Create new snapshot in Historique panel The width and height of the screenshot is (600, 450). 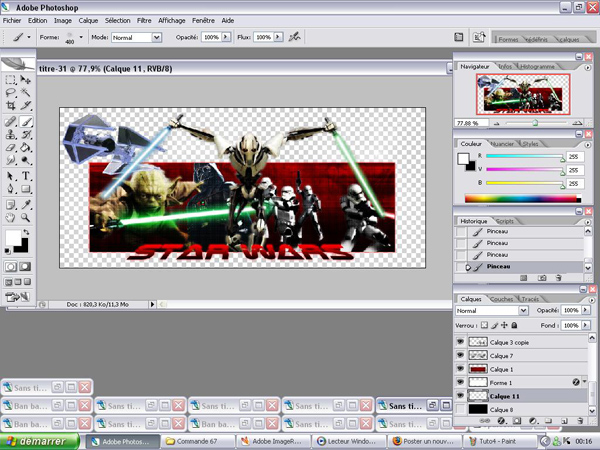[x=542, y=278]
